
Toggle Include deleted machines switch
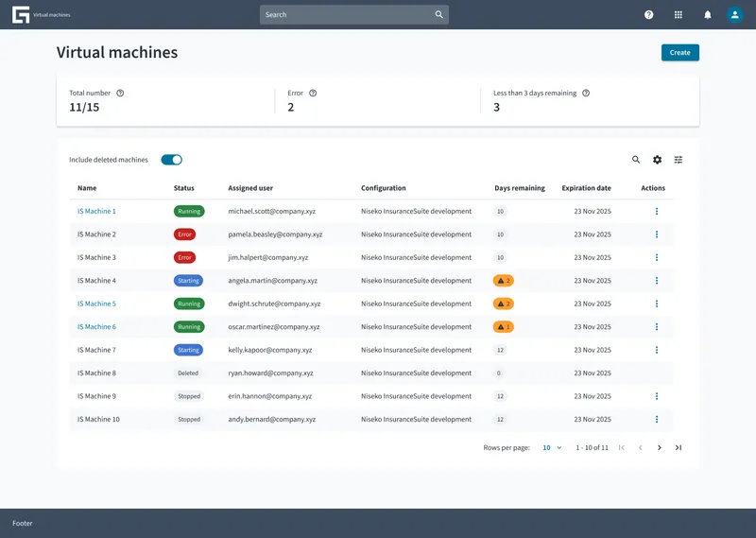click(171, 160)
